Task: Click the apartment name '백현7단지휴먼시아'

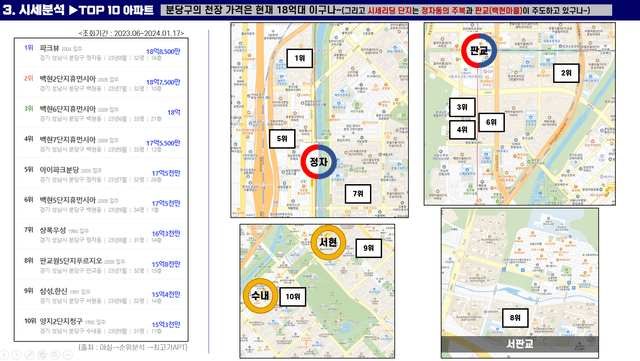Action: click(67, 139)
